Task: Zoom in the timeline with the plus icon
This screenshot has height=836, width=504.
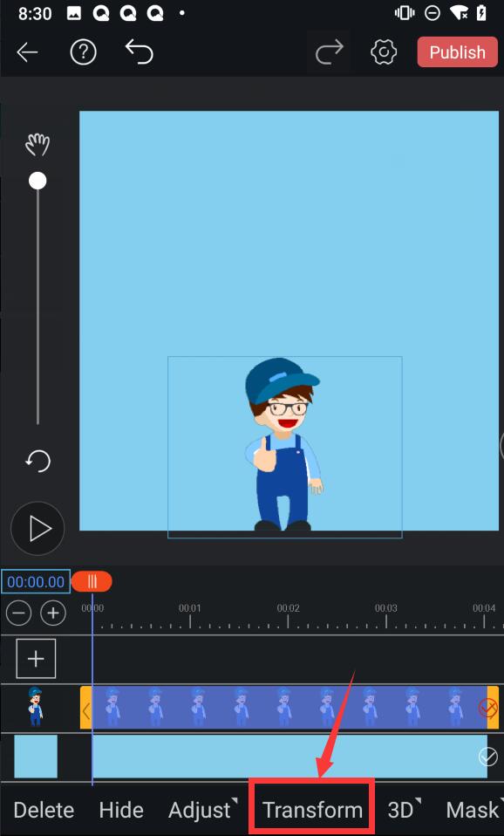Action: click(52, 613)
